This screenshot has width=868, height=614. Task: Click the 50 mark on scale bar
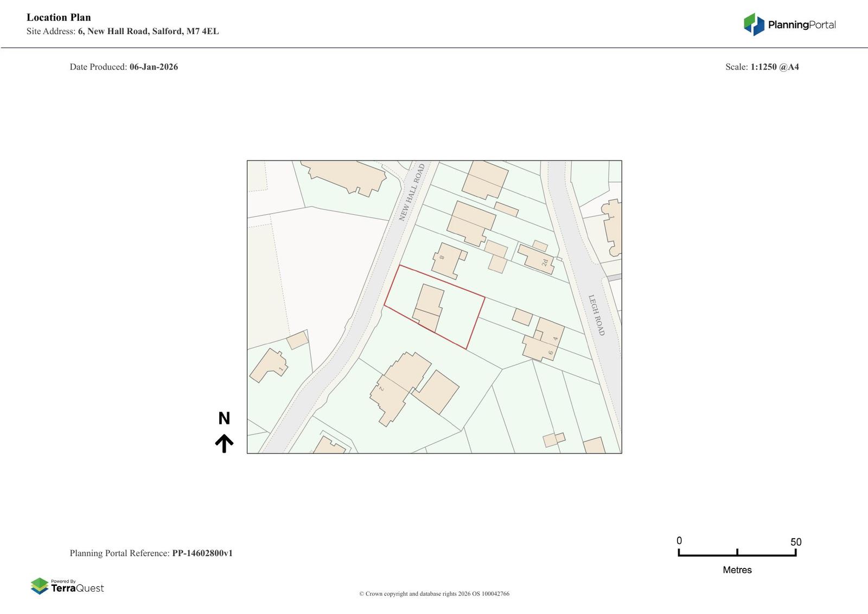(795, 542)
